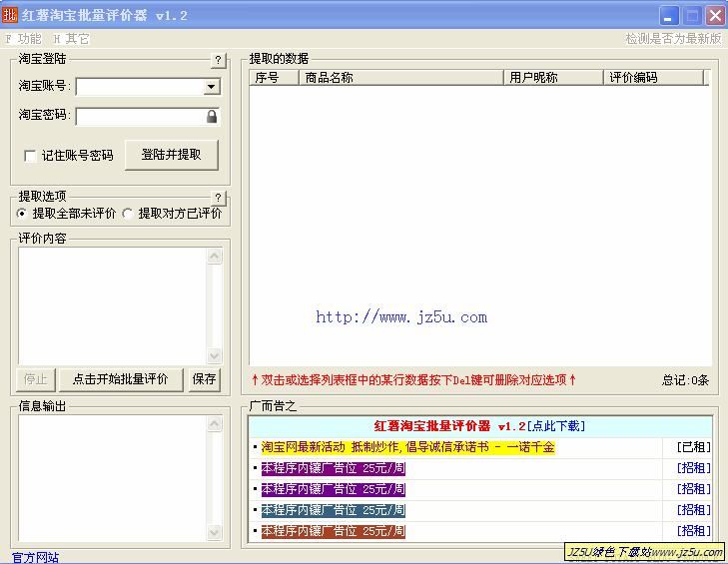
Task: Click 招租 link beside brown ad
Action: point(694,531)
